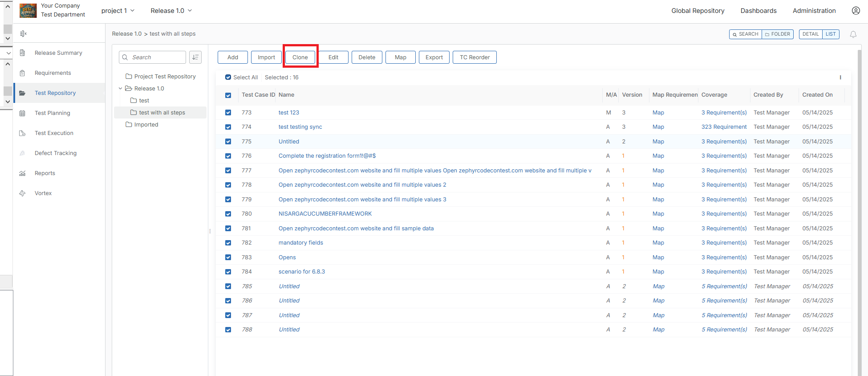Open the Release 1.0 dropdown in header

(x=171, y=11)
